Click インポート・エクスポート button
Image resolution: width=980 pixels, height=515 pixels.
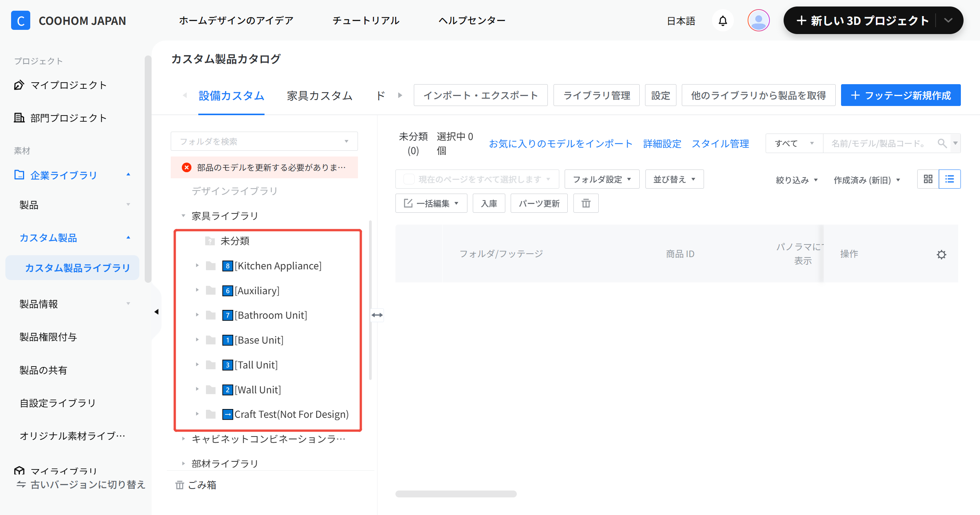[481, 95]
